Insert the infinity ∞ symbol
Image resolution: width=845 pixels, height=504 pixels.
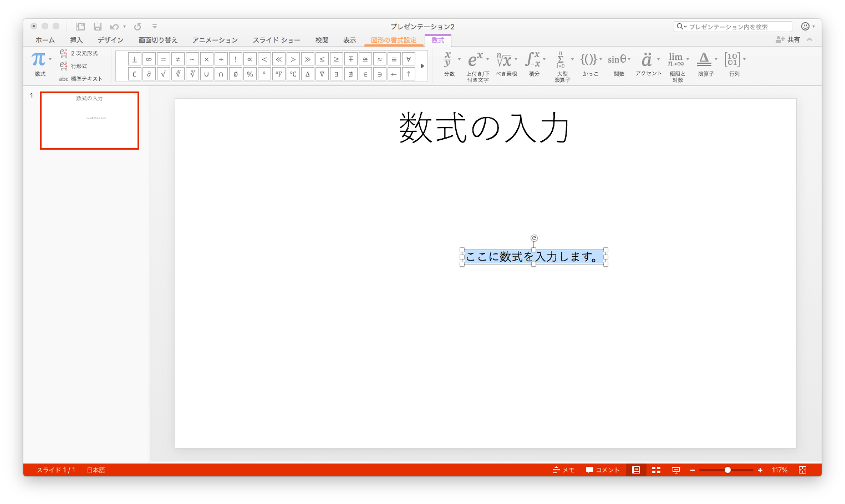pos(149,59)
